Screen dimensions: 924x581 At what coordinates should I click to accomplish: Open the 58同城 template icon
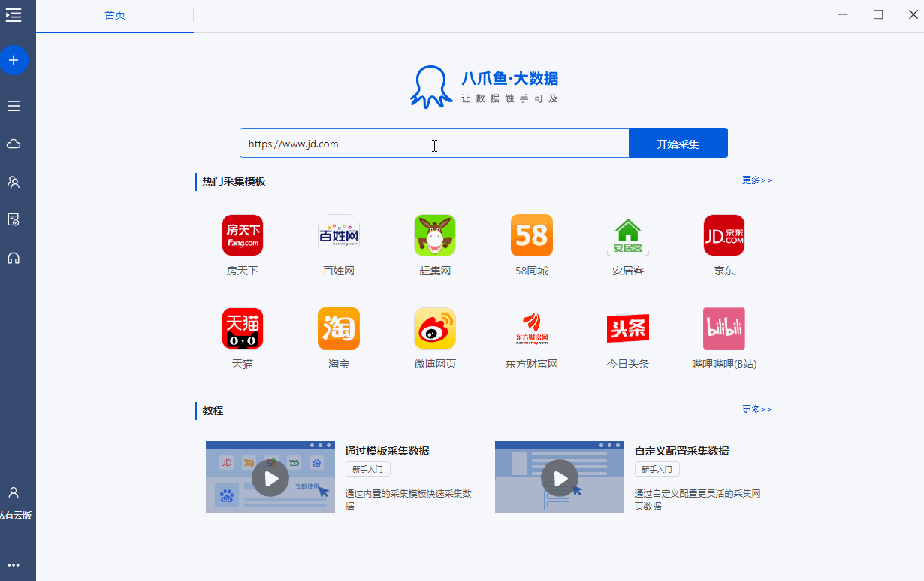click(532, 235)
